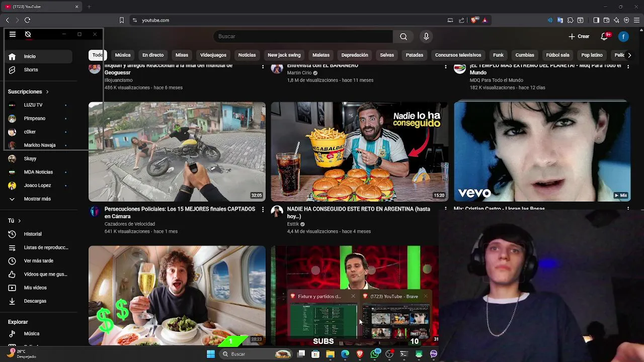Open the Brave Wallet icon
The width and height of the screenshot is (644, 362).
coord(606,20)
